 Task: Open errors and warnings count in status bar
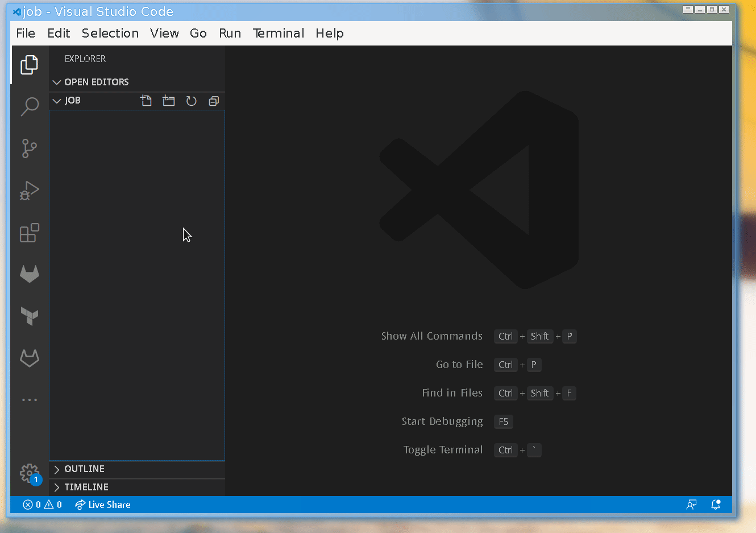tap(43, 505)
